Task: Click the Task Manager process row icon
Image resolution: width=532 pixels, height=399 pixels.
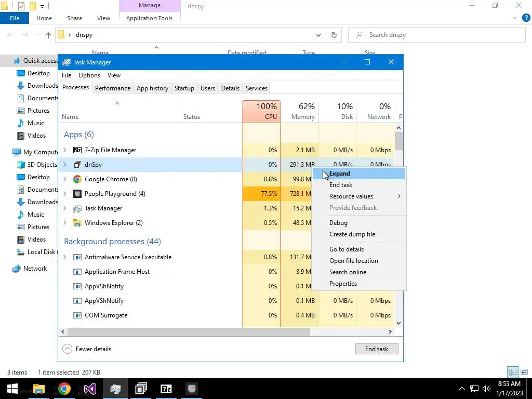Action: pos(77,208)
